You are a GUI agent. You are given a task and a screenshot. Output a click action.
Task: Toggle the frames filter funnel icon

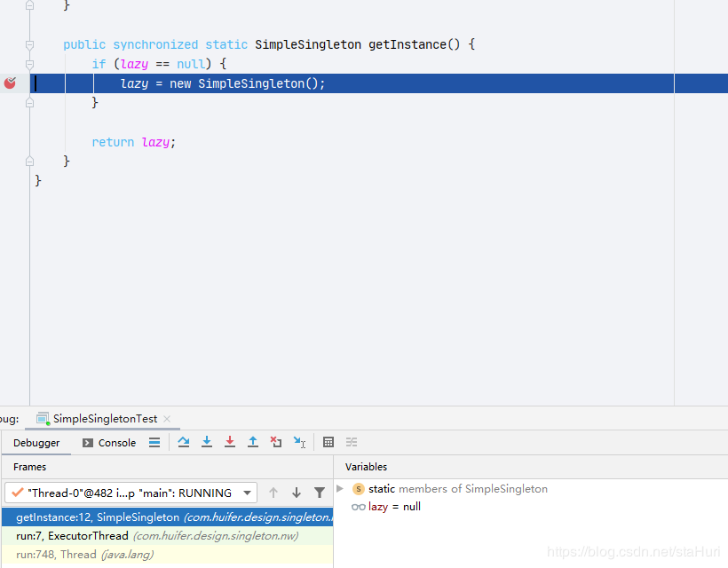(x=320, y=493)
